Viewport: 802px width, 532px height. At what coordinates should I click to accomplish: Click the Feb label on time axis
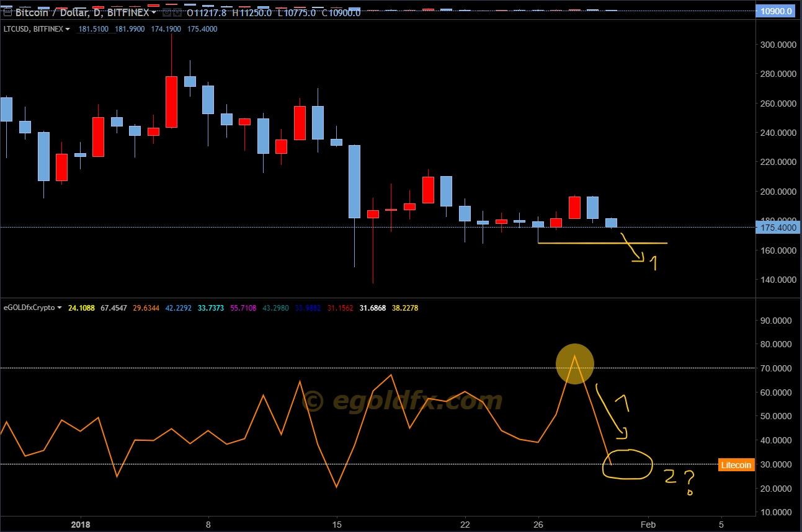tap(648, 524)
